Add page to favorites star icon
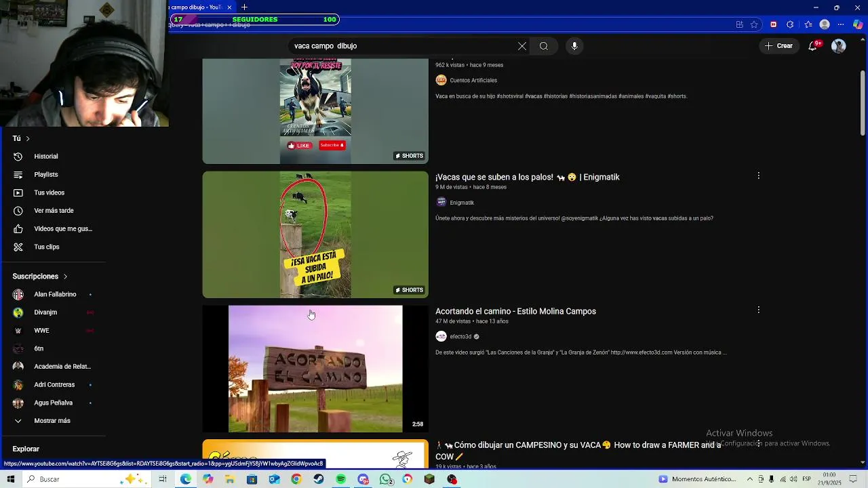This screenshot has width=868, height=488. click(x=754, y=24)
